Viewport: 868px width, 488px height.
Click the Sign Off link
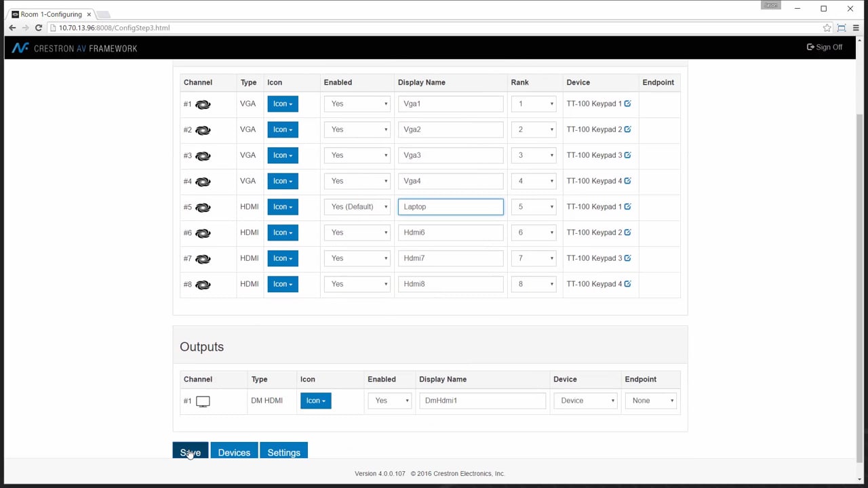pos(824,47)
